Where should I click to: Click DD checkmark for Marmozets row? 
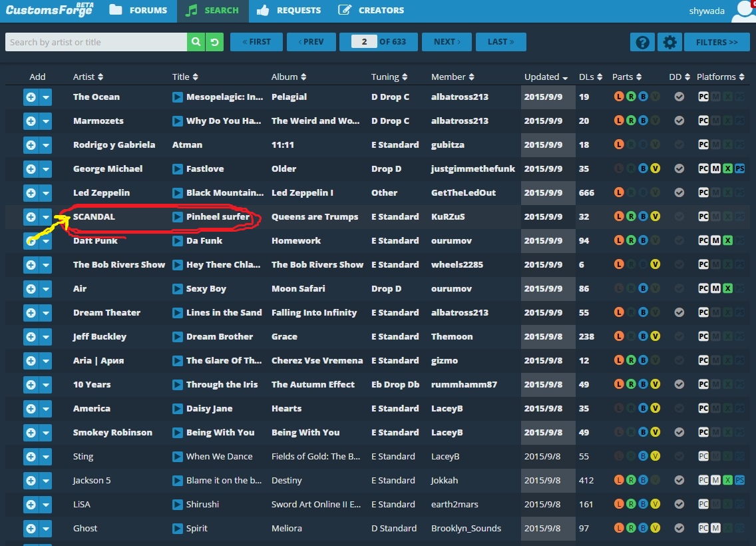click(x=679, y=121)
